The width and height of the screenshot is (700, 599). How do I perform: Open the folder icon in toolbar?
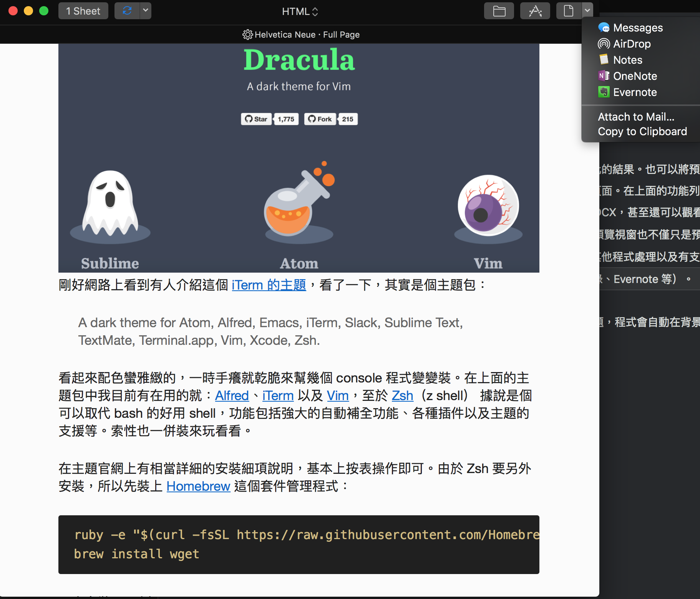tap(499, 11)
